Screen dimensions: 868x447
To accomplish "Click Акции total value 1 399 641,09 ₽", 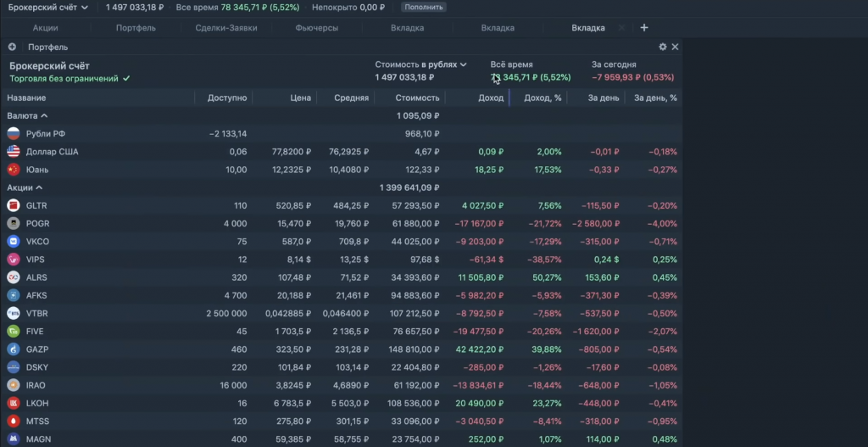I will click(409, 187).
